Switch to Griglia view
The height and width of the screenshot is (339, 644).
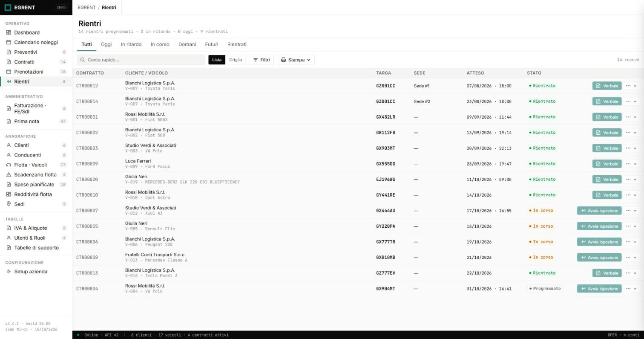pyautogui.click(x=236, y=60)
